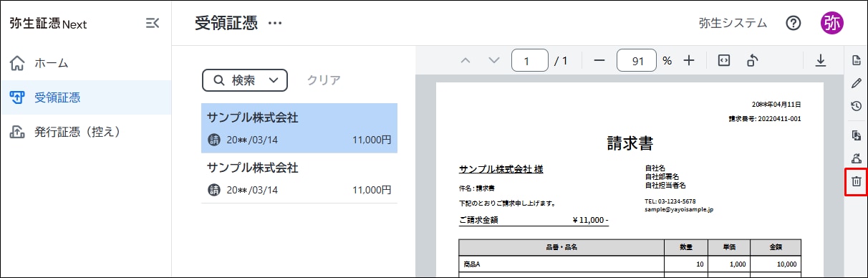Expand the 検索 search dropdown
Image resolution: width=868 pixels, height=278 pixels.
(245, 80)
